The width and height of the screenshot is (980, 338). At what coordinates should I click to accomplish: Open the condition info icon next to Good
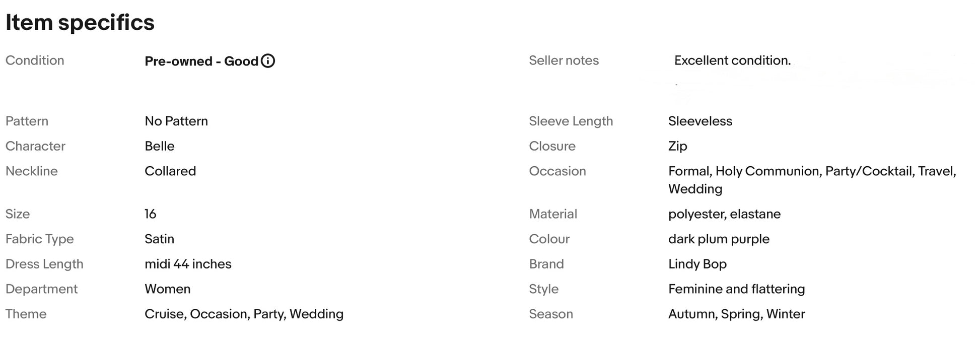coord(268,61)
